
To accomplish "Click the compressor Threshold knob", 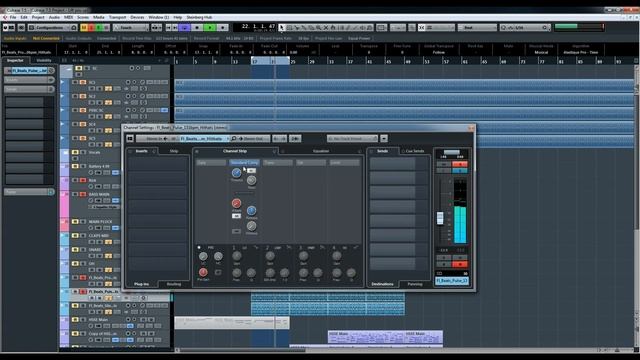I will [x=236, y=173].
